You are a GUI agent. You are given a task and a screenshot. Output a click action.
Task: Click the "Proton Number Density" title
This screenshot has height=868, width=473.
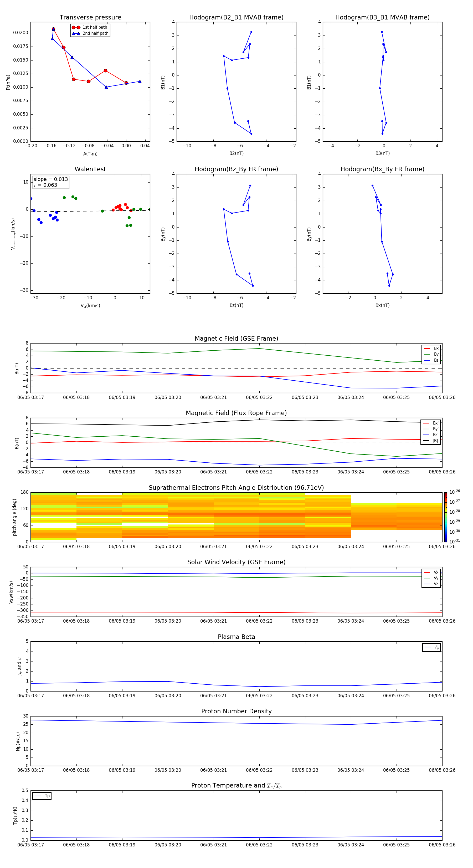click(x=236, y=711)
